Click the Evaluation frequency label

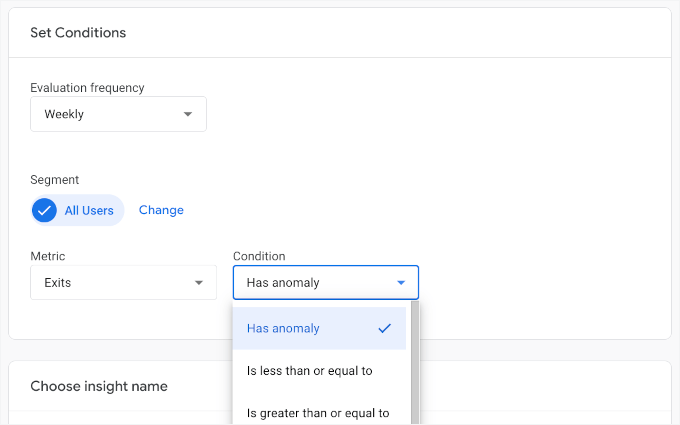[x=87, y=88]
